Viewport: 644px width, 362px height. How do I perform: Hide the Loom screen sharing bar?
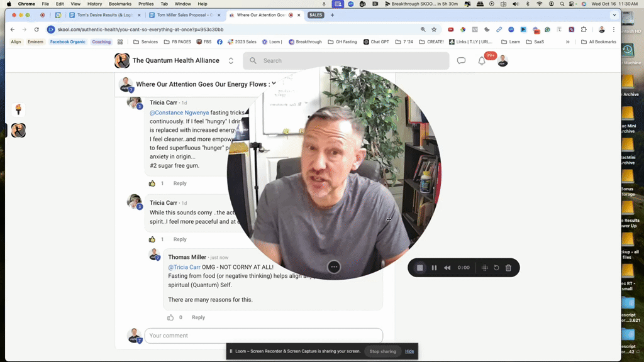tap(409, 351)
